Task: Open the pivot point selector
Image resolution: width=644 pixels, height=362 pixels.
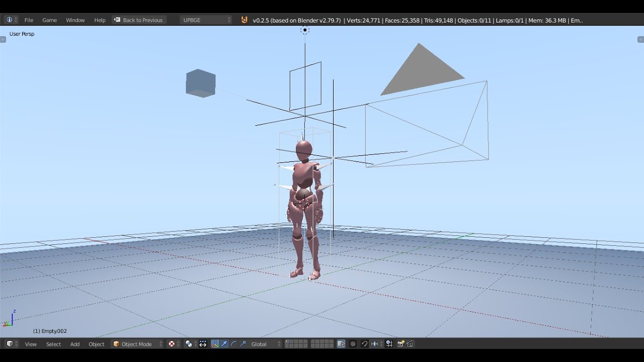Action: click(191, 344)
